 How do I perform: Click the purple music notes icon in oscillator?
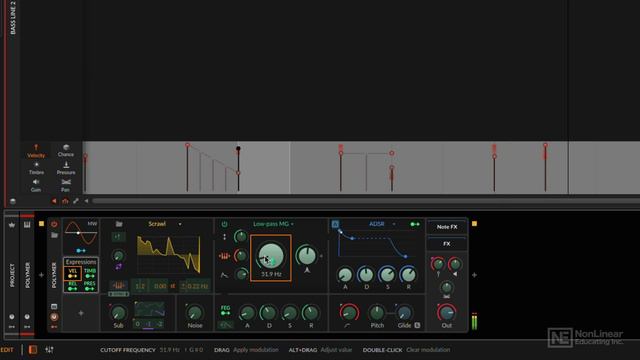coord(118,267)
